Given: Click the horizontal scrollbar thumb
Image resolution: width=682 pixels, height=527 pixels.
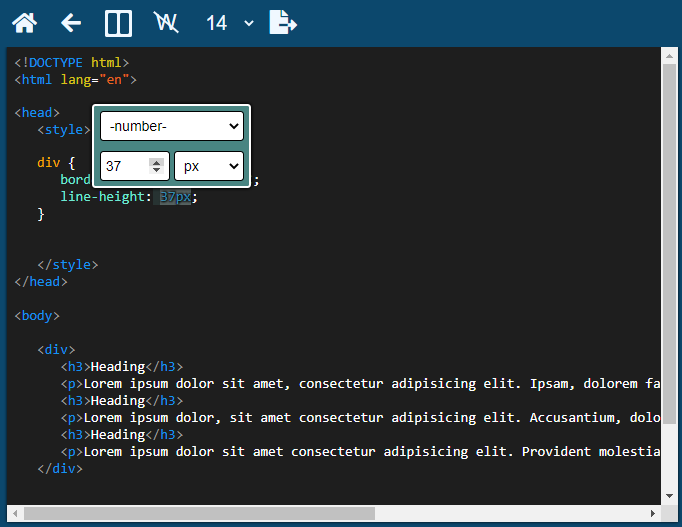Looking at the screenshot, I should click(x=199, y=513).
